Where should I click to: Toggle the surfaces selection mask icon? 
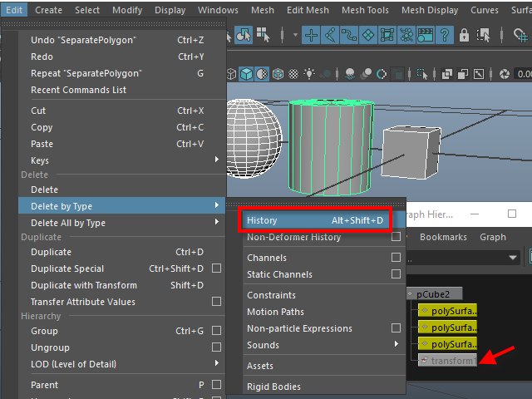368,35
